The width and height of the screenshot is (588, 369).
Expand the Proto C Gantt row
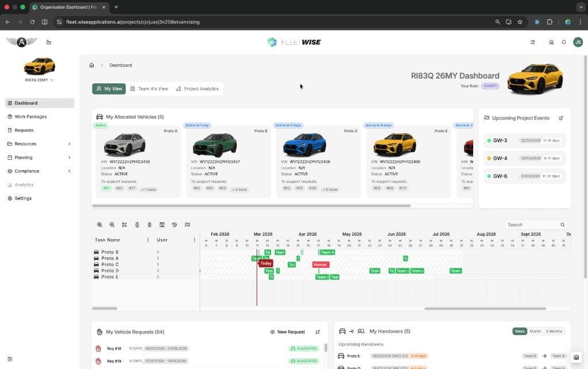[158, 264]
